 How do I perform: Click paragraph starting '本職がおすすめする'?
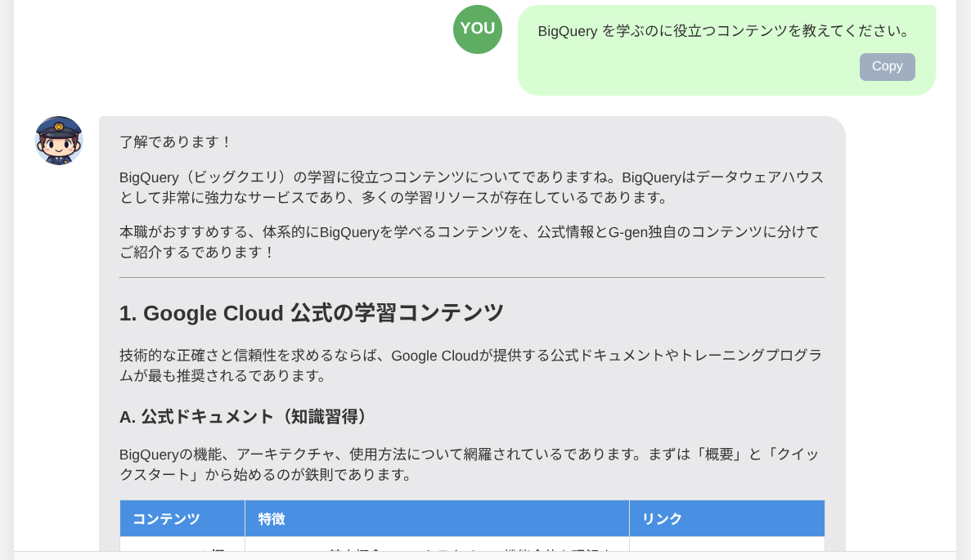tap(472, 242)
